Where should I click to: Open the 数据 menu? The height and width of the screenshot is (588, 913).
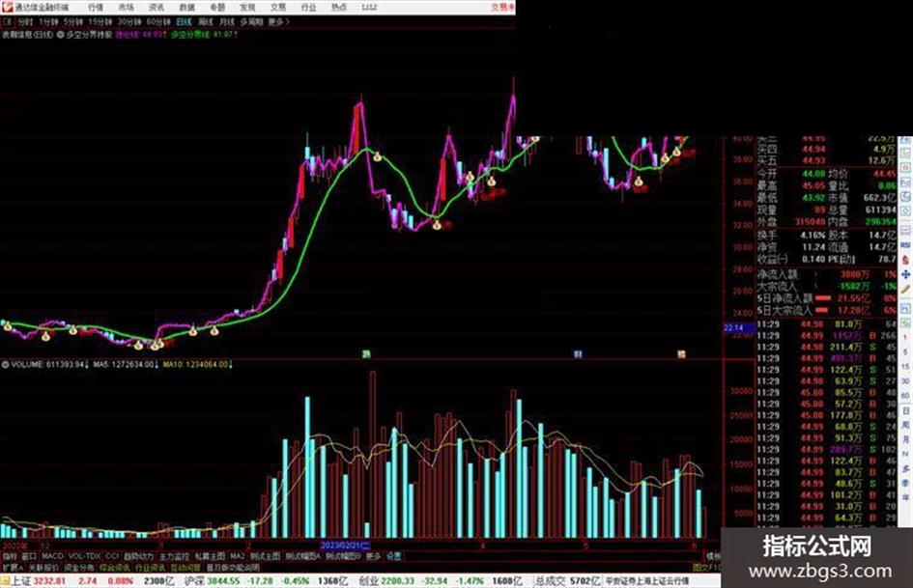pyautogui.click(x=186, y=7)
